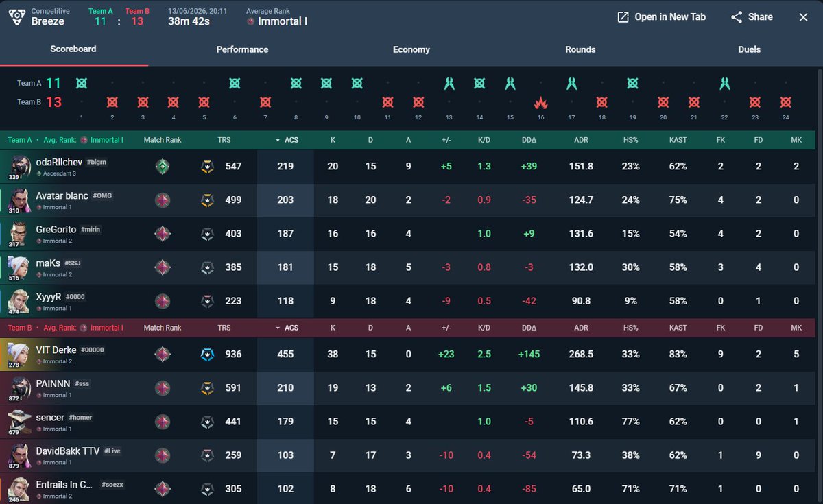Click Entrails In C... player name
This screenshot has height=504, width=823.
pyautogui.click(x=64, y=485)
